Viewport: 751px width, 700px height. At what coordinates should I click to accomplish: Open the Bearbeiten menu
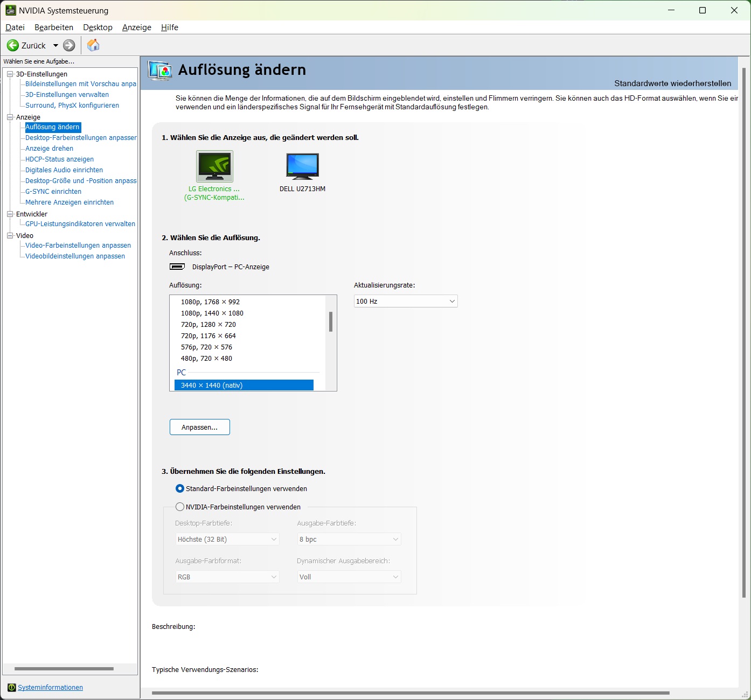[x=54, y=27]
